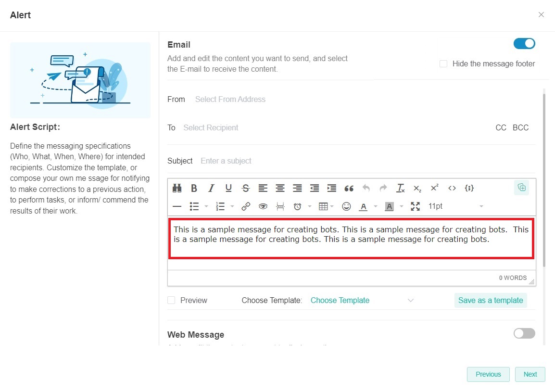
Task: Insert a blockquote using the quote icon
Action: click(349, 188)
